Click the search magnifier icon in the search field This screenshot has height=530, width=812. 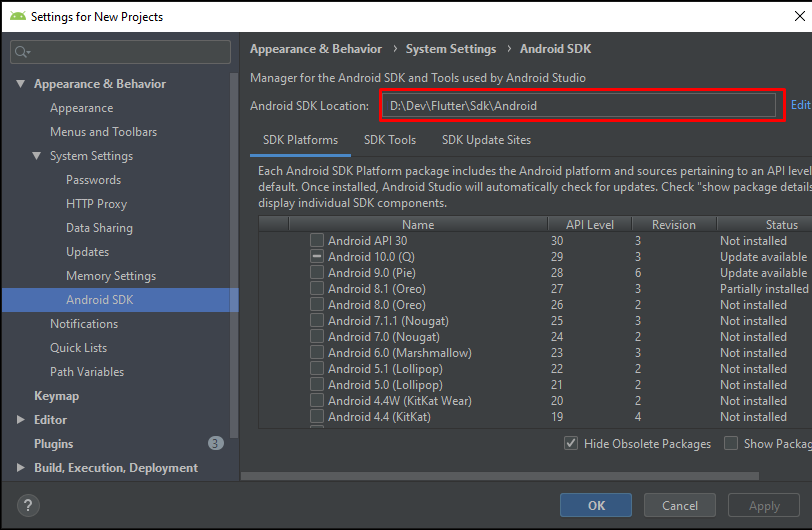[x=22, y=52]
